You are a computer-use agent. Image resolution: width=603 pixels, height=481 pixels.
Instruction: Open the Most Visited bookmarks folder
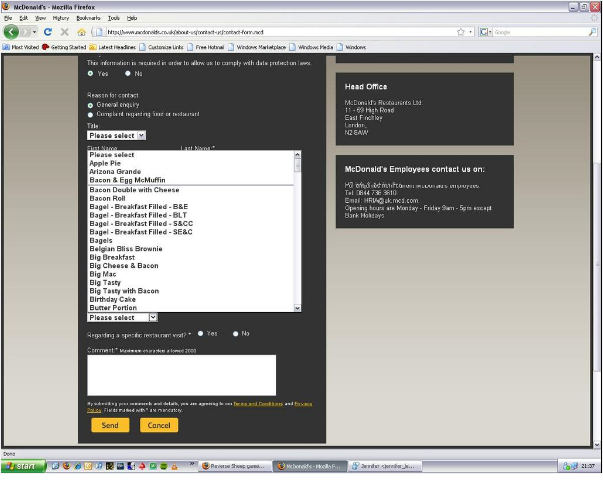pos(21,47)
